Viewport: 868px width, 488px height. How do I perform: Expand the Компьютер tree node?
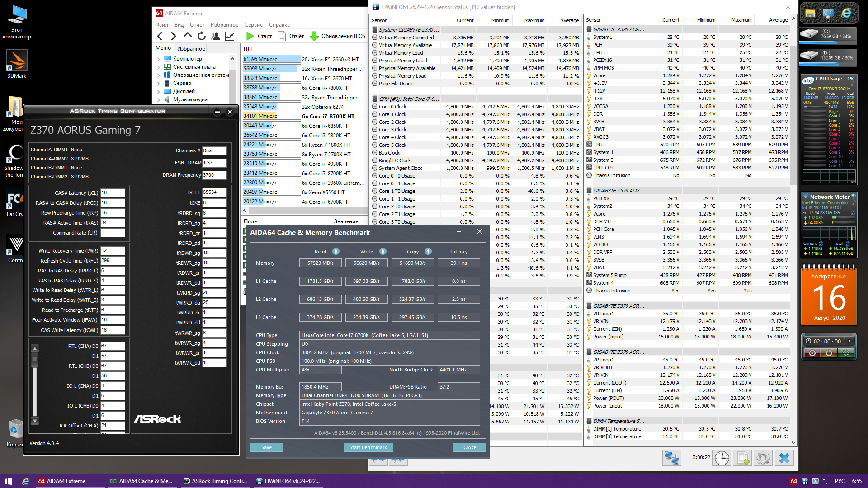159,59
